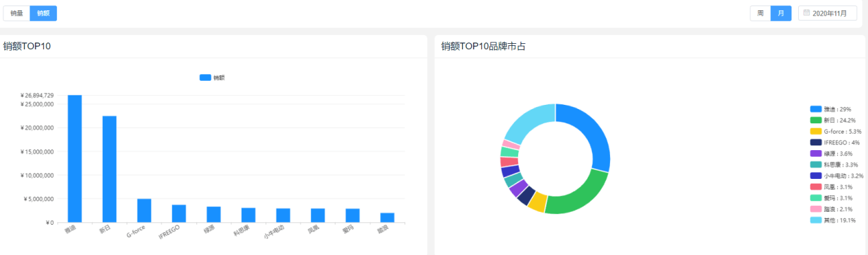
Task: Open the 2020年11月 date picker
Action: click(828, 13)
